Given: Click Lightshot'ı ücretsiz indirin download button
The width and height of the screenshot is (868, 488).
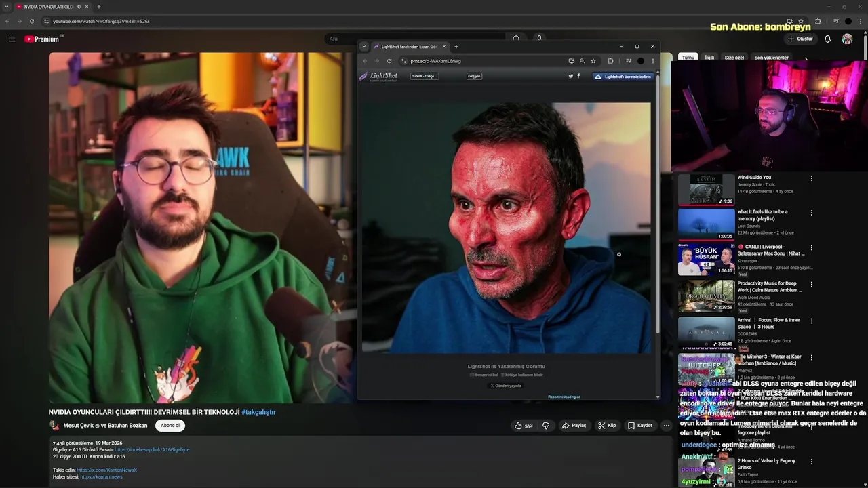Looking at the screenshot, I should coord(623,77).
